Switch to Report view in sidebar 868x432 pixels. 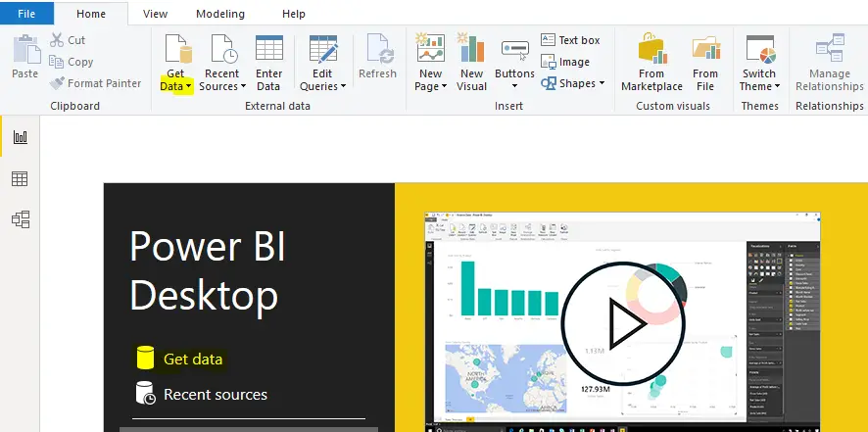coord(21,137)
